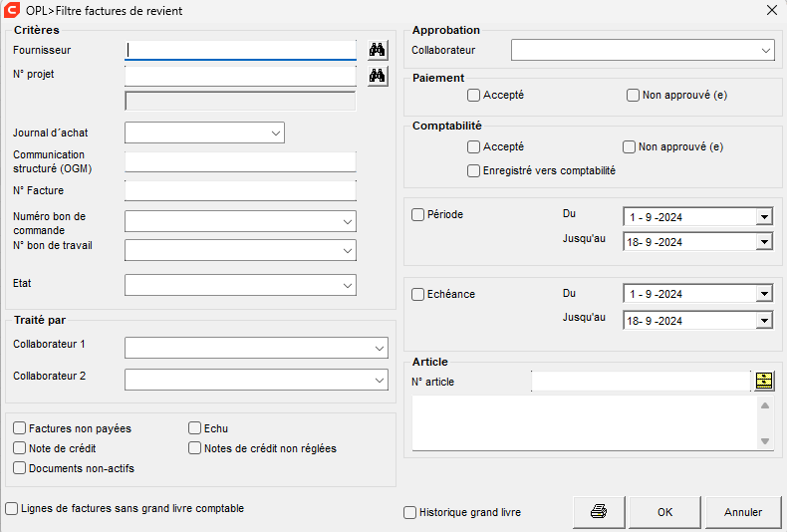Click the Annuler button
This screenshot has width=787, height=532.
743,512
